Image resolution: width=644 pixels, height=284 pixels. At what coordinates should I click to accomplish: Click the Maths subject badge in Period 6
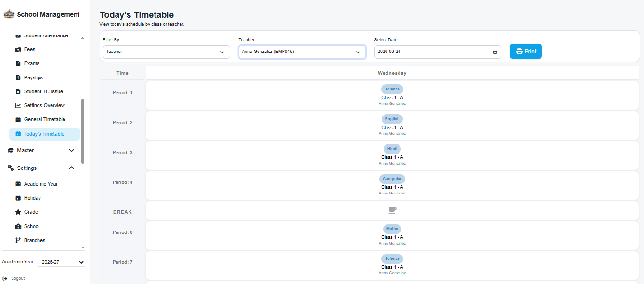[392, 229]
